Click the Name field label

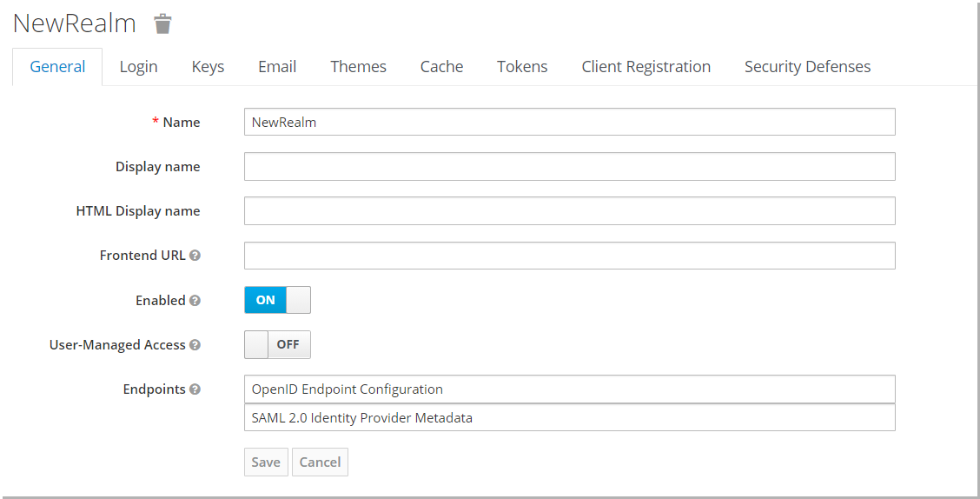(x=182, y=122)
